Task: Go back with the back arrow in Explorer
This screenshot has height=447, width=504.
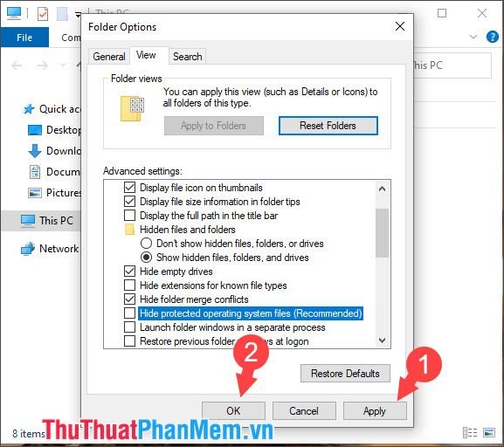Action: point(17,65)
